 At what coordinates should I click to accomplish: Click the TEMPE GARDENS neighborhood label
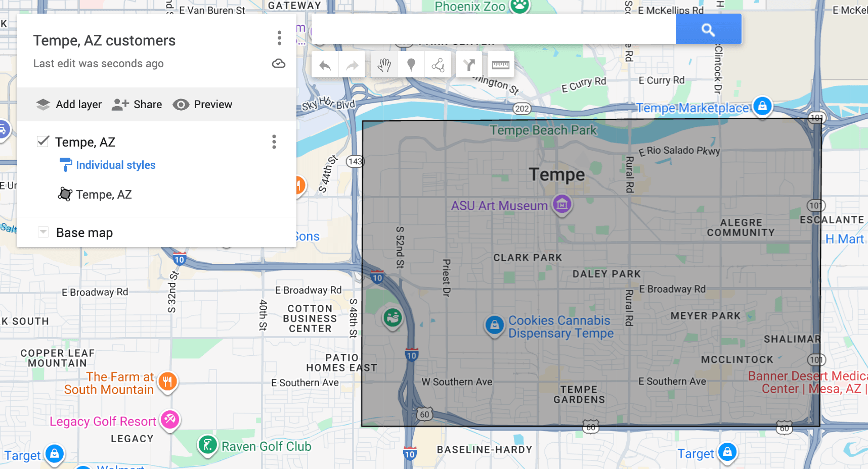point(579,394)
